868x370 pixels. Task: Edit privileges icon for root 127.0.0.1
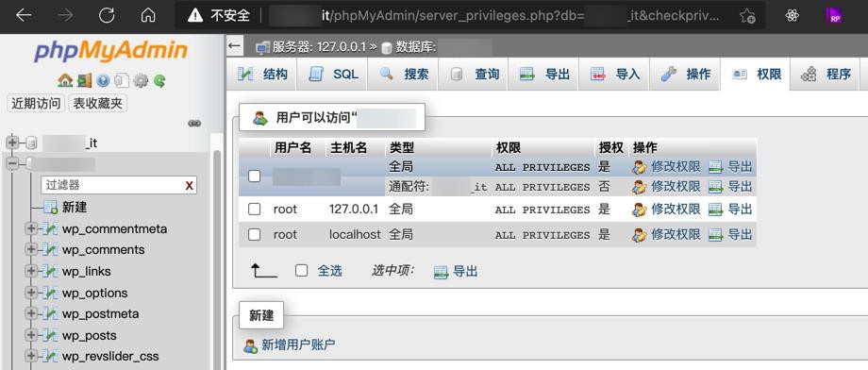(640, 210)
